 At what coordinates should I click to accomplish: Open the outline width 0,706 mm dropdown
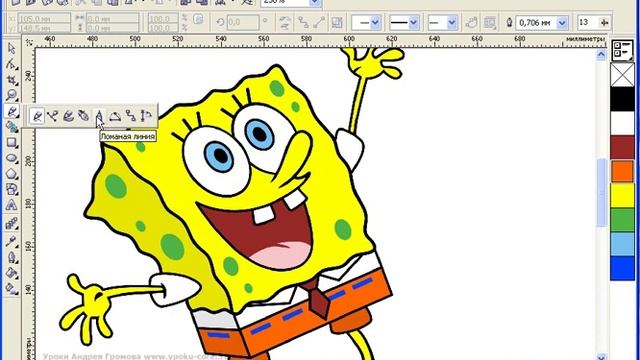pyautogui.click(x=562, y=22)
